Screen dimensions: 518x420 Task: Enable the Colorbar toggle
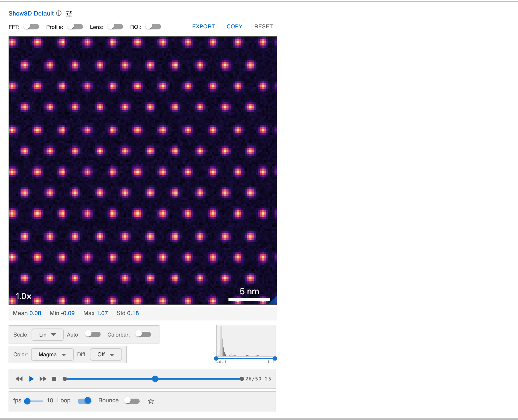pos(143,334)
